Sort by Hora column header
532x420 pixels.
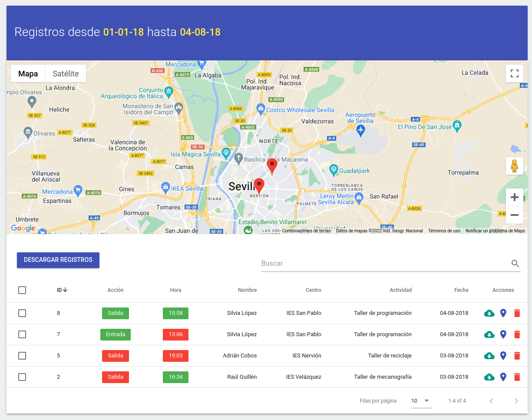175,290
